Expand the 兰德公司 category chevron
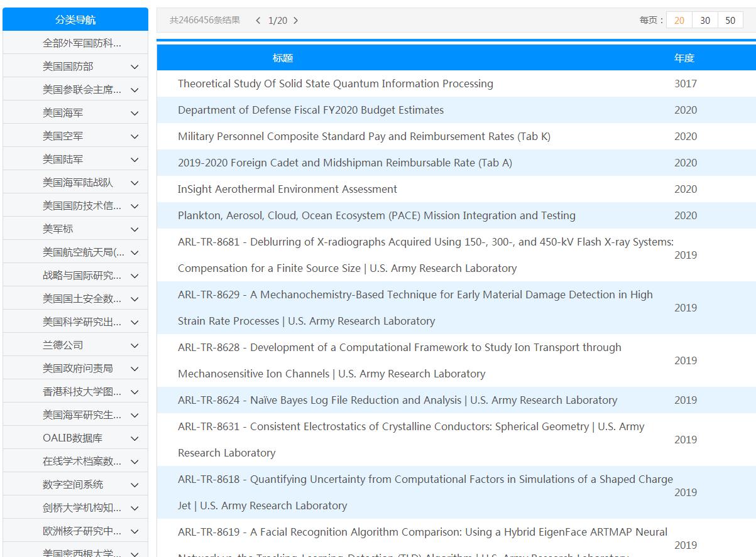Screen dimensions: 756x557 pyautogui.click(x=134, y=345)
